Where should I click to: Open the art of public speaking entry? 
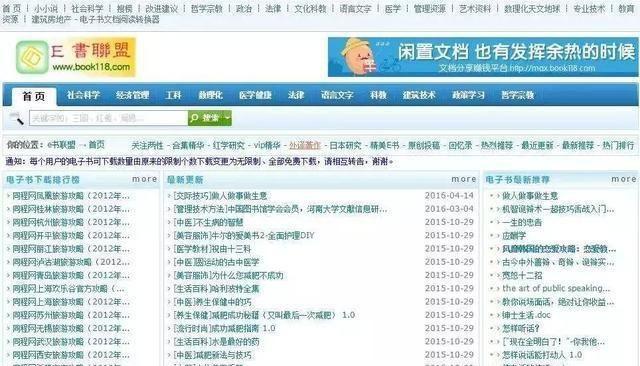[556, 288]
